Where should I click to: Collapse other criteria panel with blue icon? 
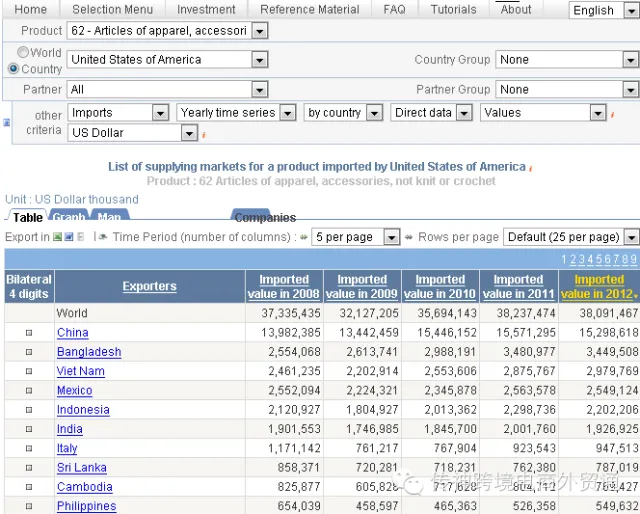click(x=7, y=122)
